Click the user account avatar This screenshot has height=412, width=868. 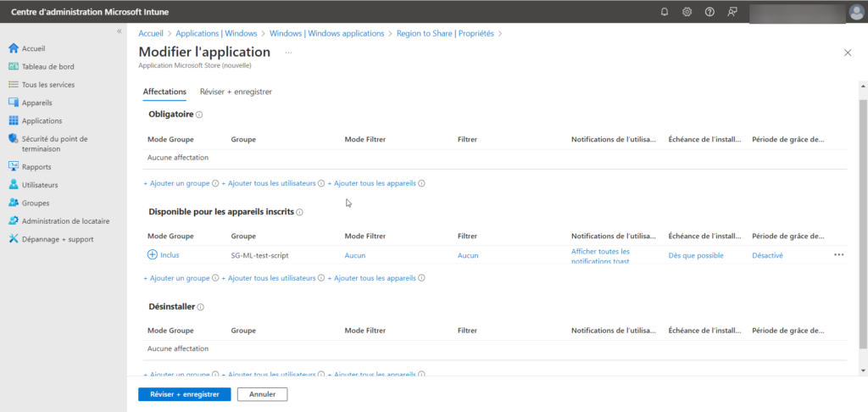point(855,12)
